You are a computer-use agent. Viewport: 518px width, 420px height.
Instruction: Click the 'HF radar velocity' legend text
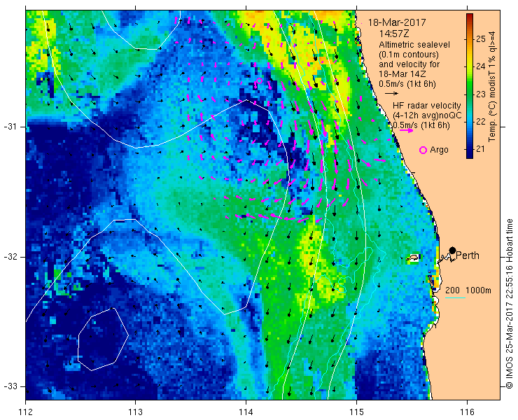(x=427, y=106)
